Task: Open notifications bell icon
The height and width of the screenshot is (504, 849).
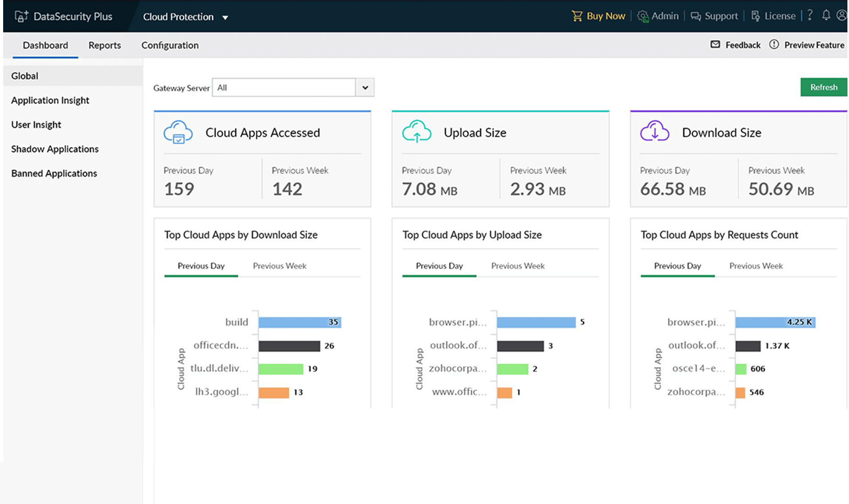Action: click(826, 15)
